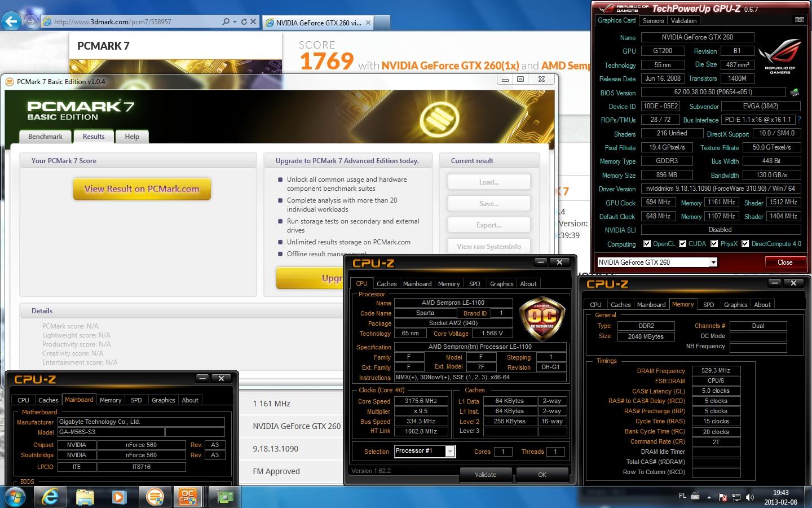This screenshot has height=508, width=812.
Task: Click the Close button in GPU-Z
Action: click(785, 262)
